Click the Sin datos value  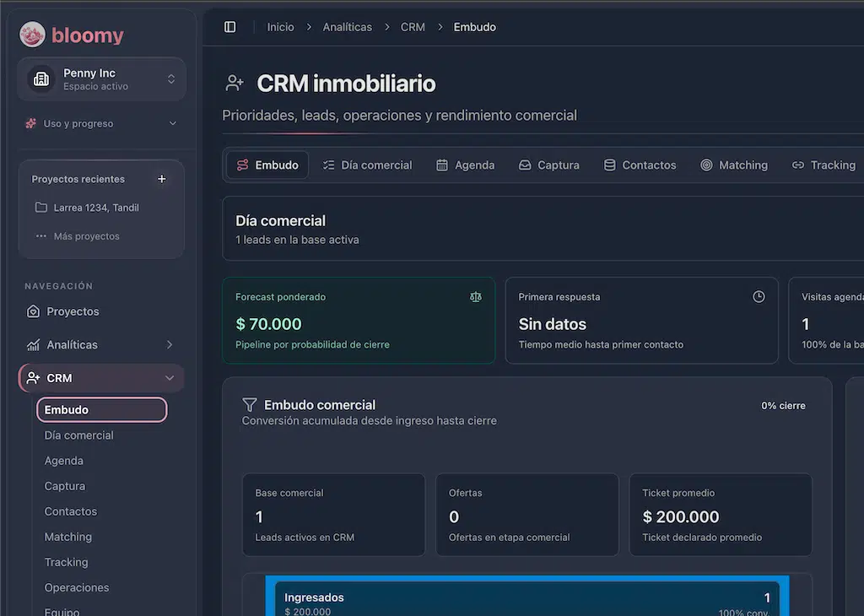[552, 324]
